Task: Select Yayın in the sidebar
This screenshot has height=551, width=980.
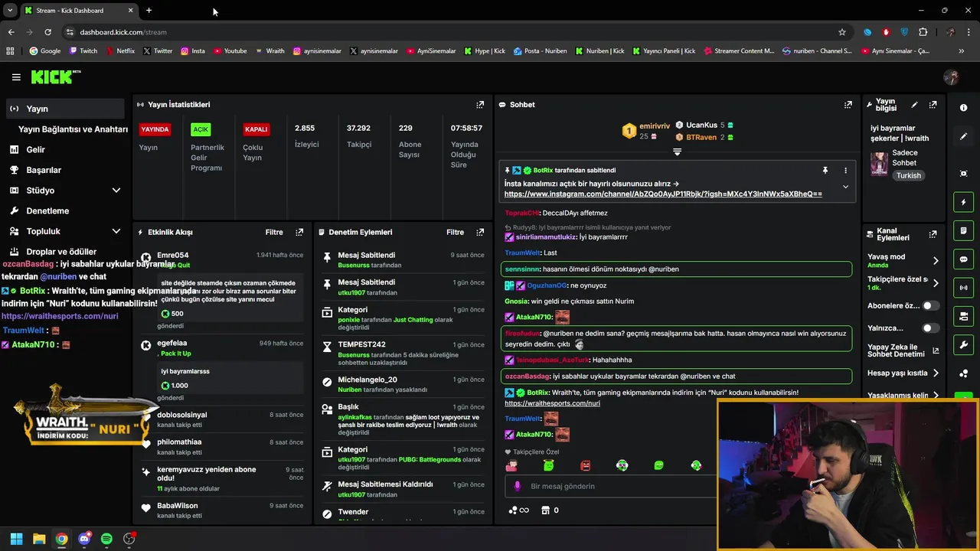Action: (65, 109)
